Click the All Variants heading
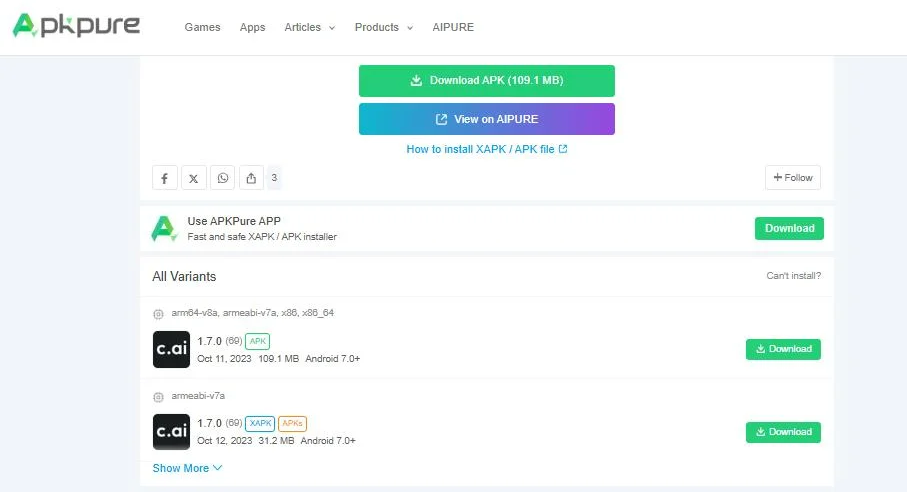 (184, 276)
